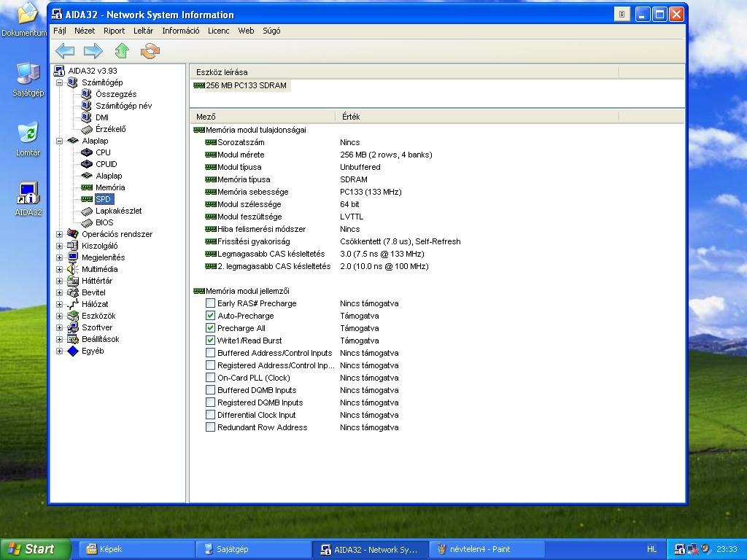Toggle the On-Card PLL (Clock) checkbox
The height and width of the screenshot is (560, 747).
[x=210, y=377]
